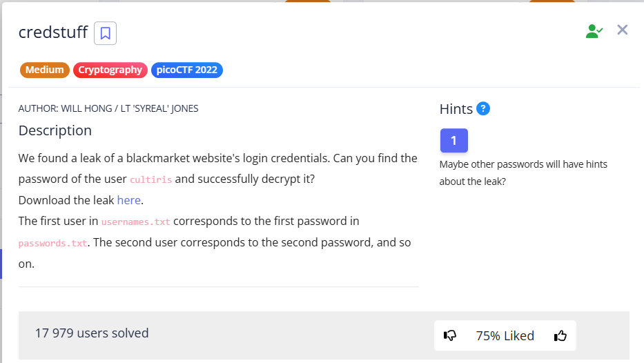This screenshot has height=363, width=644.
Task: Select the picoCTF 2022 event tag
Action: [187, 70]
